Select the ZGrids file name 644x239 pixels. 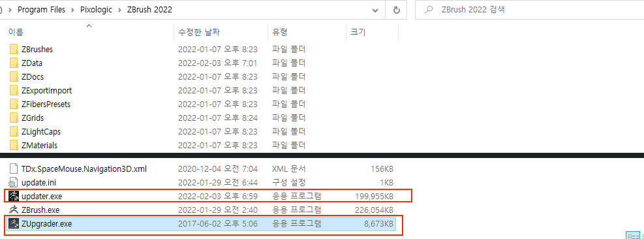pyautogui.click(x=33, y=118)
